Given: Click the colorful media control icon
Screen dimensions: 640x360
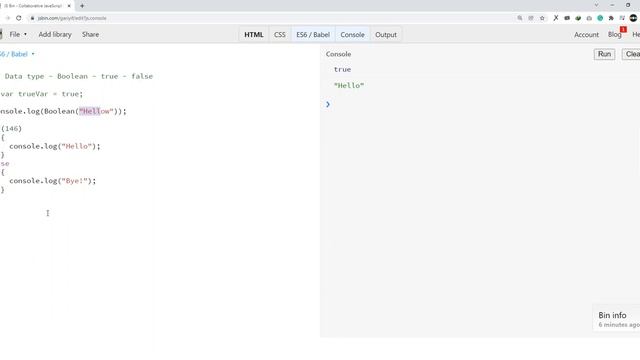Looking at the screenshot, I should [x=622, y=18].
